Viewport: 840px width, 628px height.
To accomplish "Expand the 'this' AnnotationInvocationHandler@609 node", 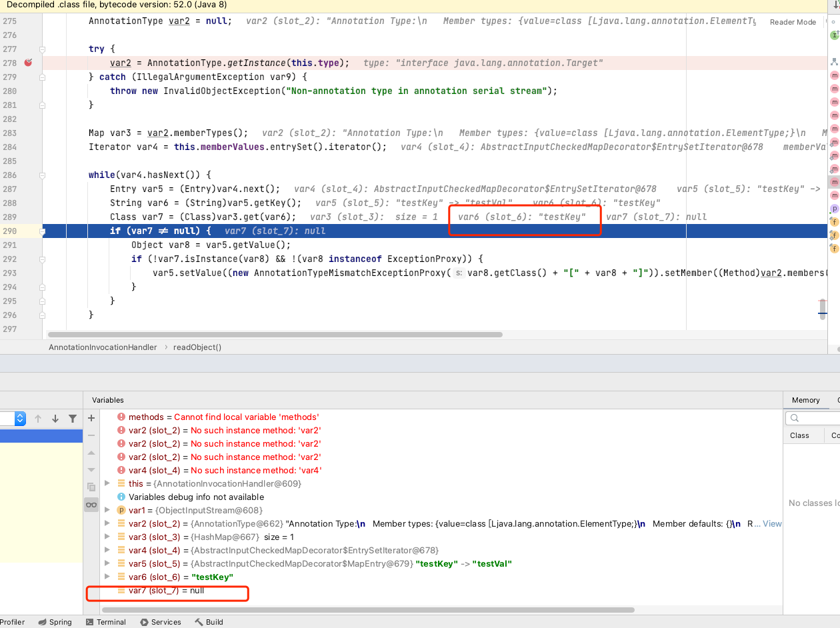I will coord(108,483).
